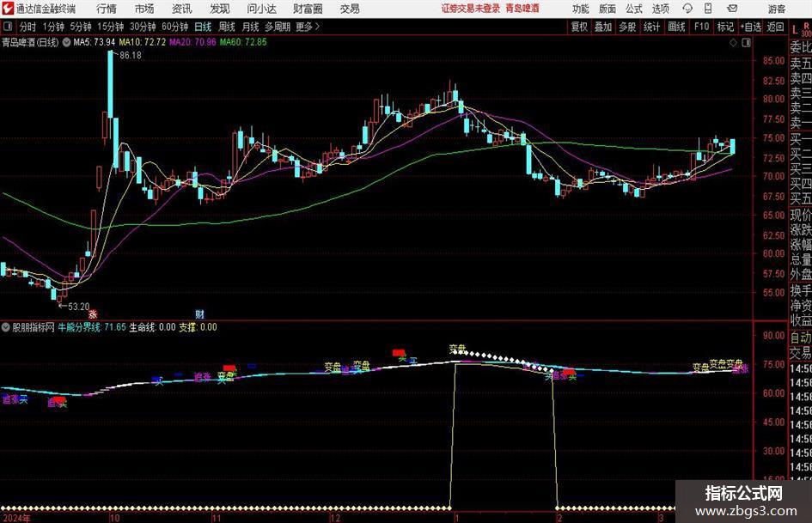Click the customer service headset icon
Screen dimensions: 812x523
(687, 9)
